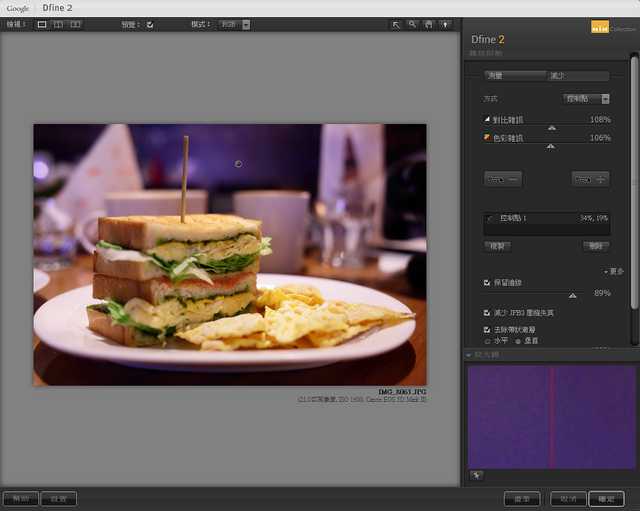This screenshot has width=640, height=511.
Task: Click the add control point plus button
Action: [591, 179]
